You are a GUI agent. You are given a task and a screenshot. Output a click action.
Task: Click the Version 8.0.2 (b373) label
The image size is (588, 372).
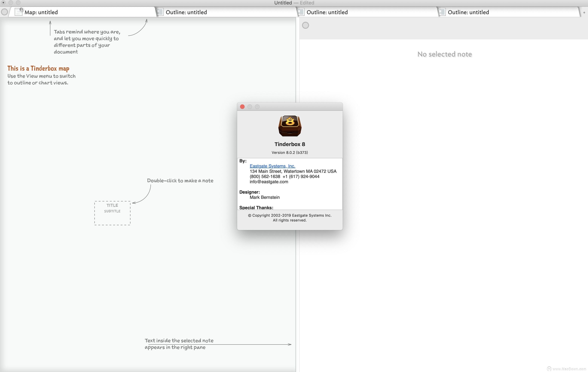(290, 153)
